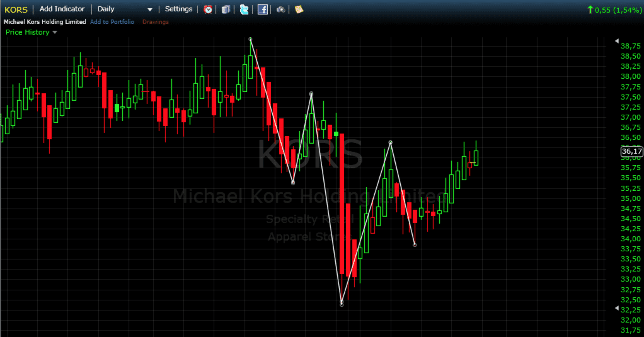Image resolution: width=644 pixels, height=337 pixels.
Task: Select the drawn line anchor at the lowest trough
Action: 342,304
